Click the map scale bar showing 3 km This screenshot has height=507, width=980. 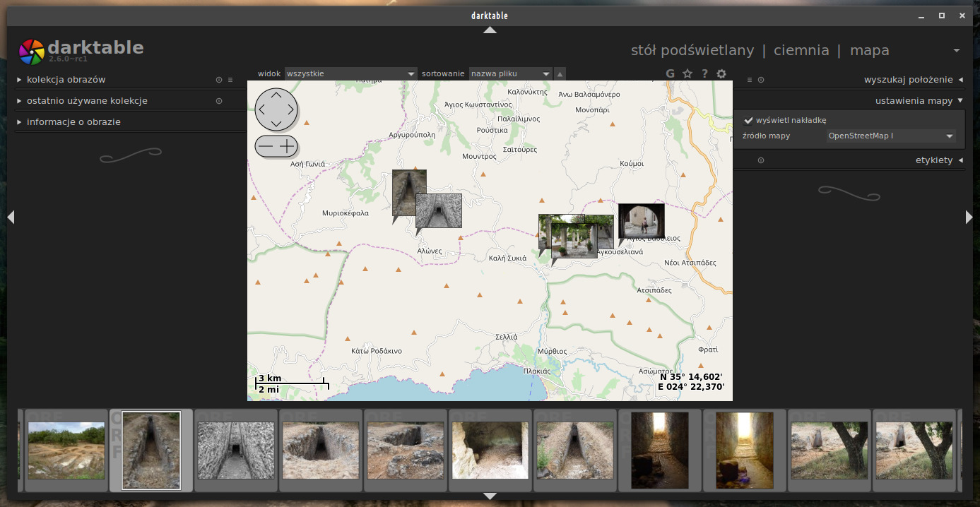click(x=292, y=383)
